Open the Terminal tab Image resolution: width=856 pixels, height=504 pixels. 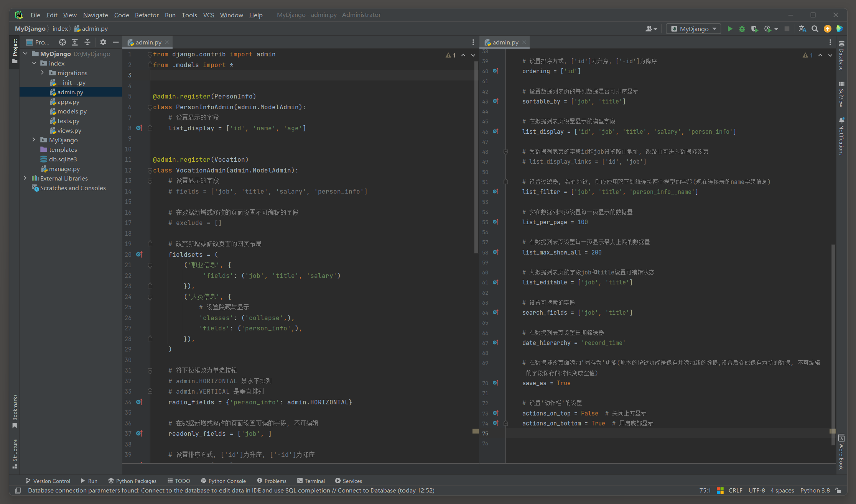(311, 481)
